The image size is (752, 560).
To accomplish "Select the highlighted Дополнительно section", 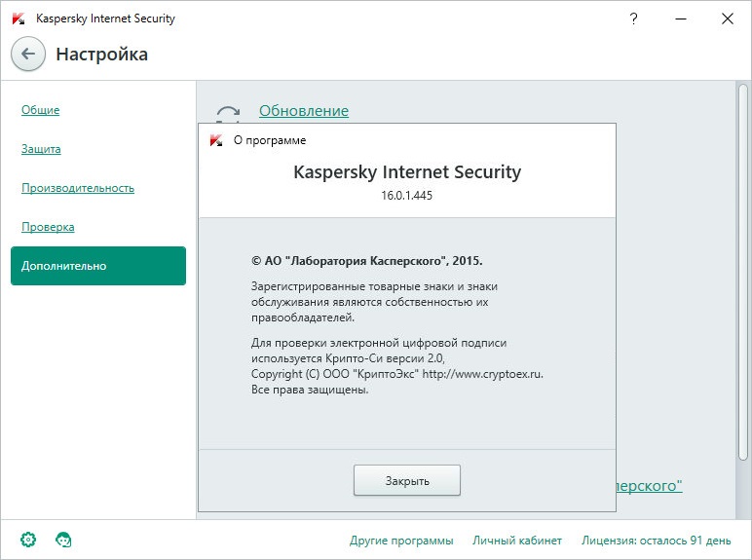I will (x=97, y=266).
